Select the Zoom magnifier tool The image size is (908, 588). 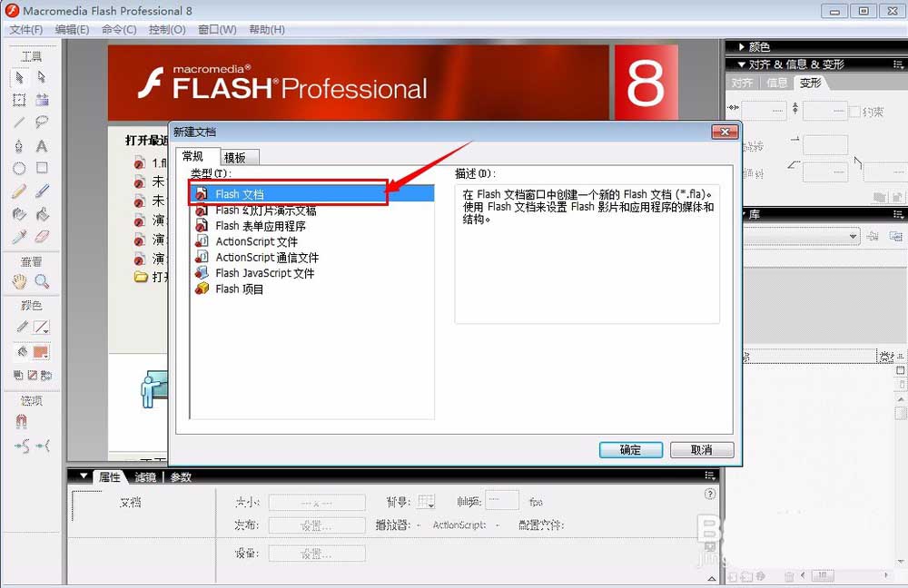tap(42, 282)
